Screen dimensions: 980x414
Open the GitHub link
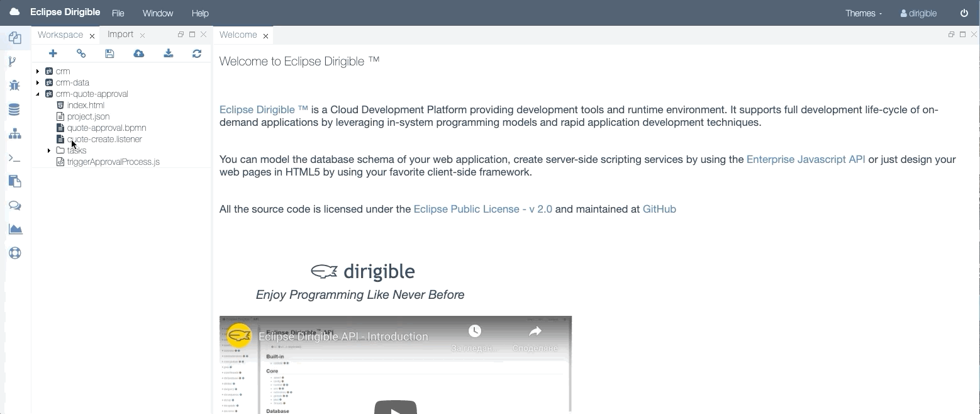tap(659, 209)
